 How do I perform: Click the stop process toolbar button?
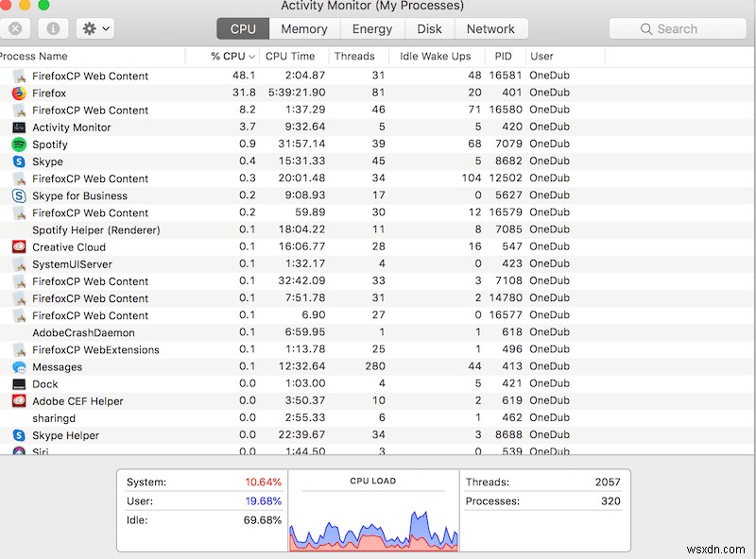point(15,29)
